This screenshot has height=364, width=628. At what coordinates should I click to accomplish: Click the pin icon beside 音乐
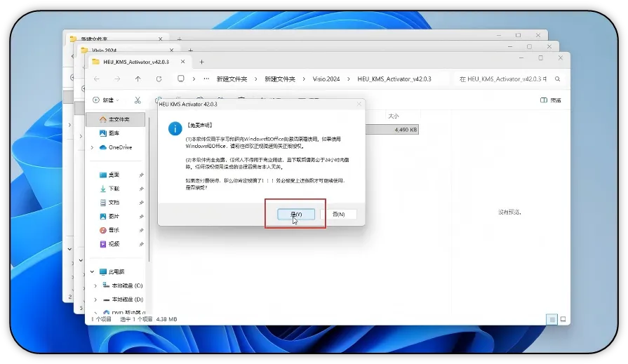tap(141, 230)
